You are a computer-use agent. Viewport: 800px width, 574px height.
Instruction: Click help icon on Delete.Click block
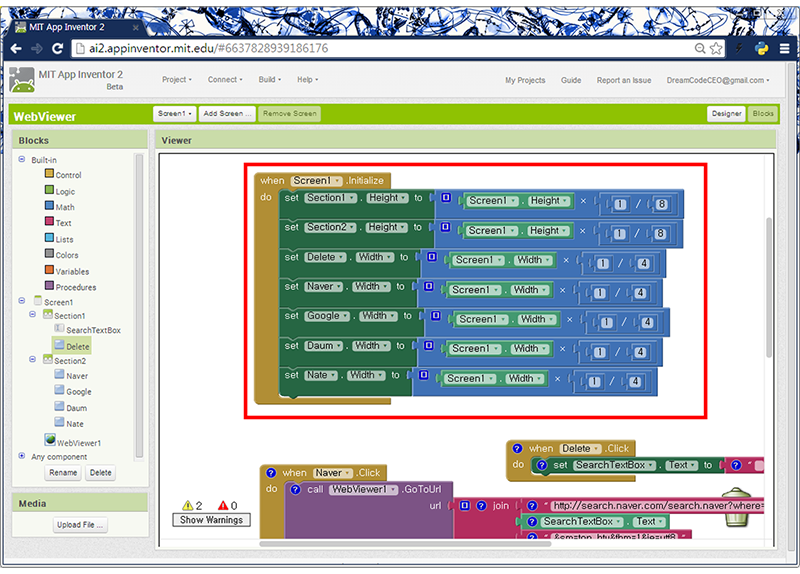tap(517, 448)
